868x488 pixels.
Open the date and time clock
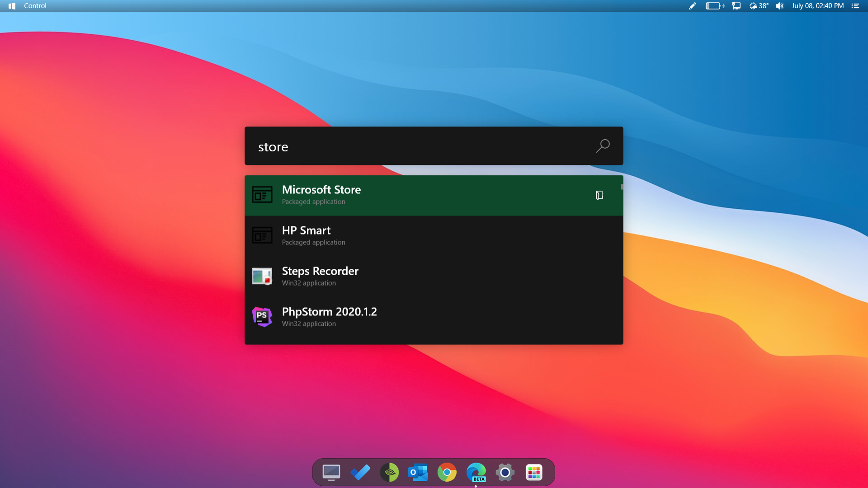(817, 6)
